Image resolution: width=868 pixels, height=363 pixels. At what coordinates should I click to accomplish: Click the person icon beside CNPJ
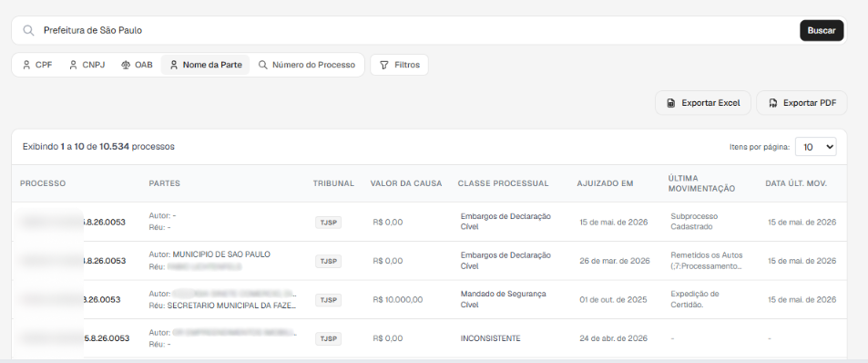click(x=73, y=65)
